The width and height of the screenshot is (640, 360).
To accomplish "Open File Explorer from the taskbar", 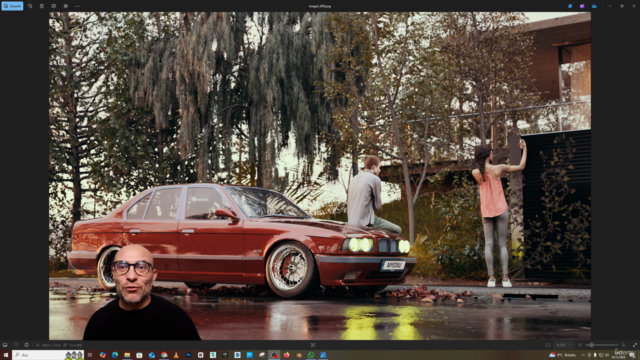I will pos(127,355).
